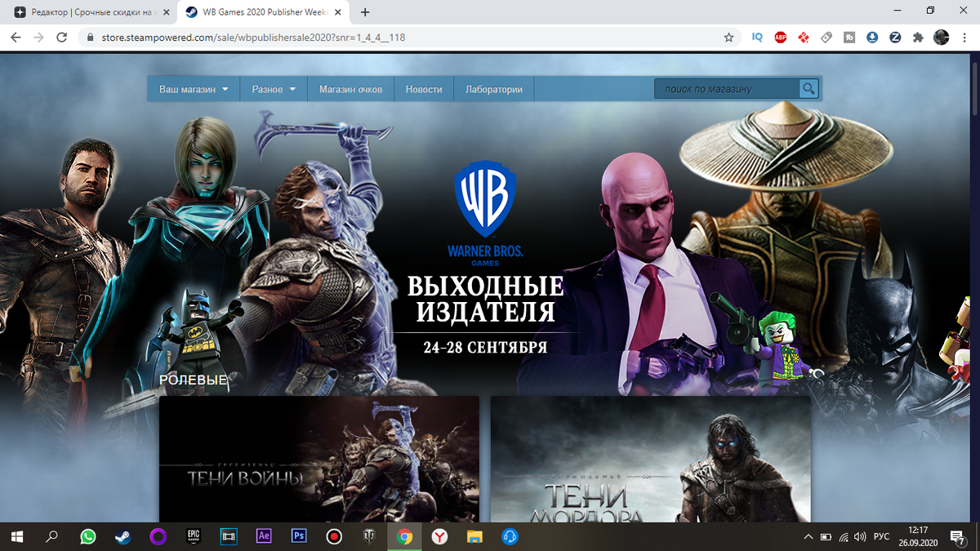The image size is (980, 551).
Task: Click the Z extension icon
Action: coord(895,38)
